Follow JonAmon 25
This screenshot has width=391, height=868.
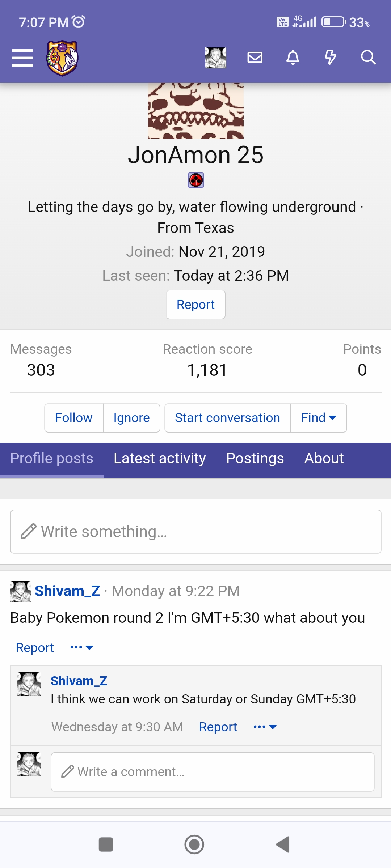pyautogui.click(x=74, y=418)
